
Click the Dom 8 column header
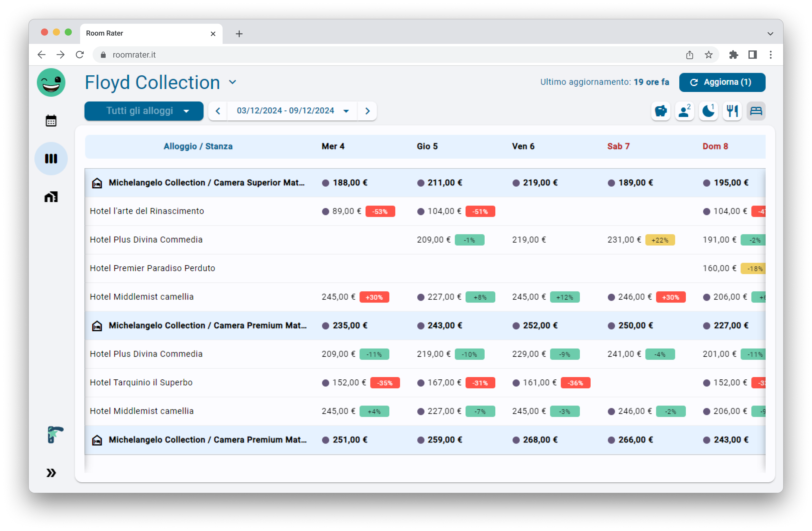(715, 146)
